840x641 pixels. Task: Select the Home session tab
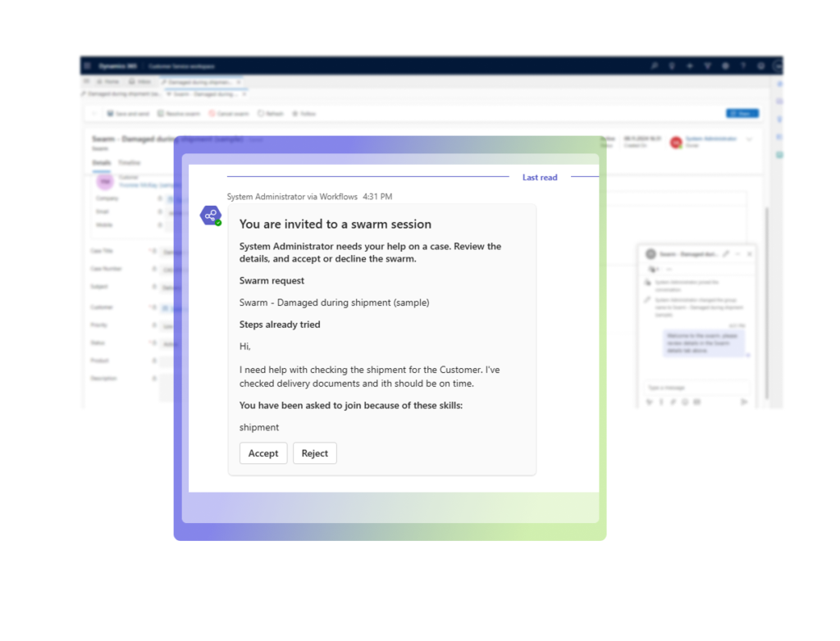108,82
